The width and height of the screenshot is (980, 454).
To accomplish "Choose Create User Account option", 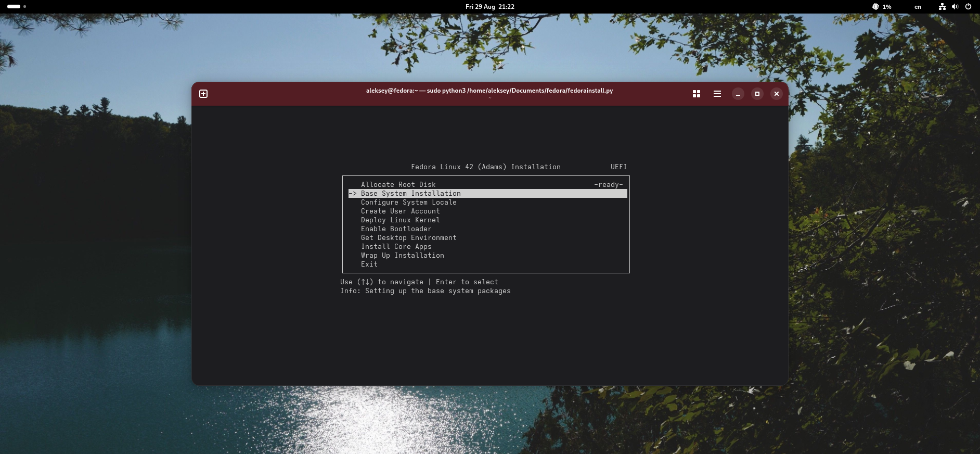I will click(x=401, y=211).
